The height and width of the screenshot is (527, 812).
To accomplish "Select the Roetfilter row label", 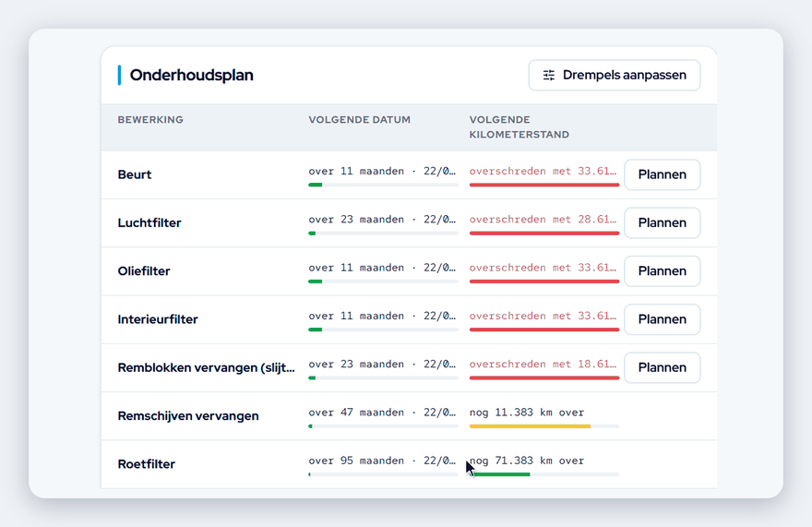I will tap(147, 464).
